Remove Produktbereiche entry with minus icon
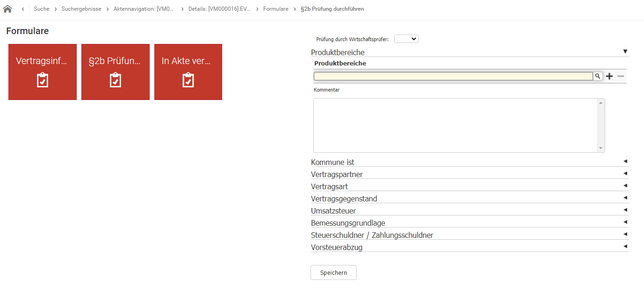The image size is (644, 293). point(621,76)
